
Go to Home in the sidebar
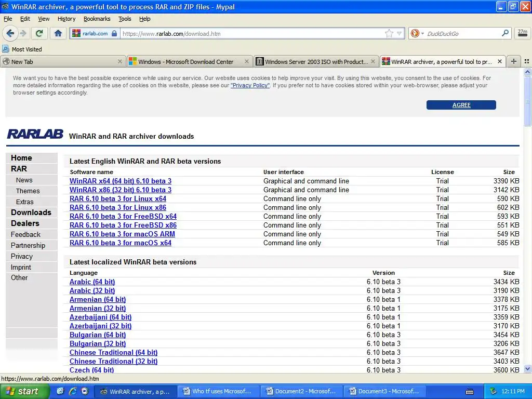click(21, 158)
